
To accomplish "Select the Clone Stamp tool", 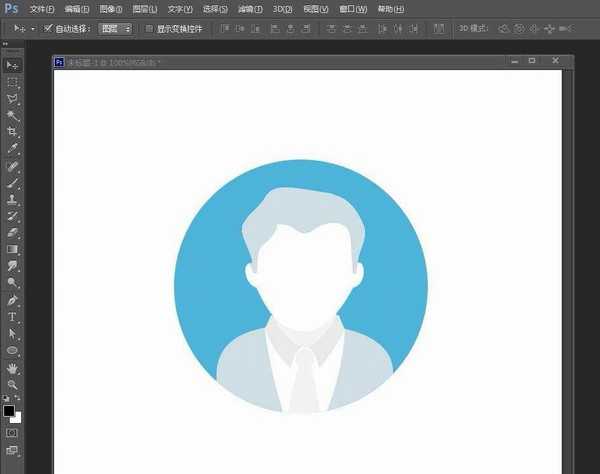I will click(13, 199).
